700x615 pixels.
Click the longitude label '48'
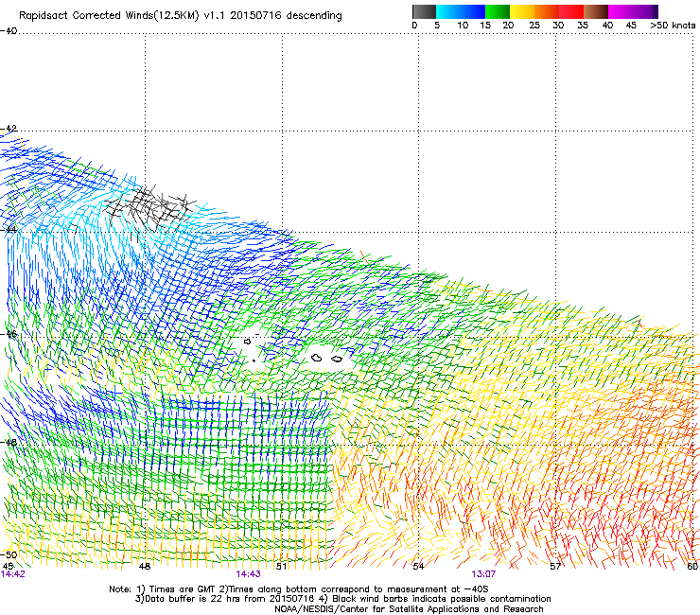coord(144,567)
